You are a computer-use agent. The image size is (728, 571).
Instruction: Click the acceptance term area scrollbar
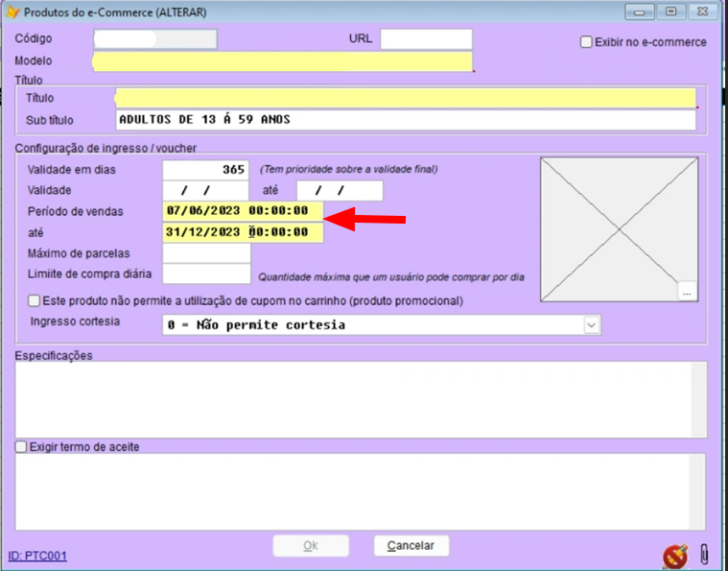[697, 491]
